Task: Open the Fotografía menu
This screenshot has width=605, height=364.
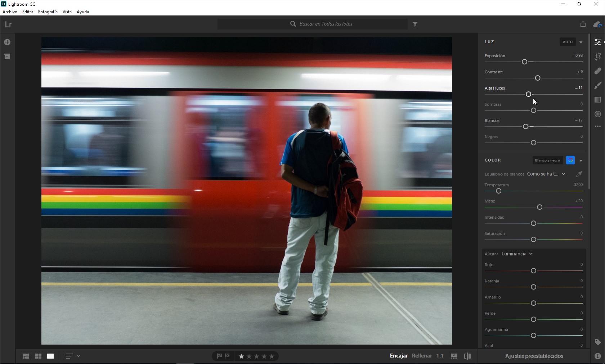Action: pos(48,12)
